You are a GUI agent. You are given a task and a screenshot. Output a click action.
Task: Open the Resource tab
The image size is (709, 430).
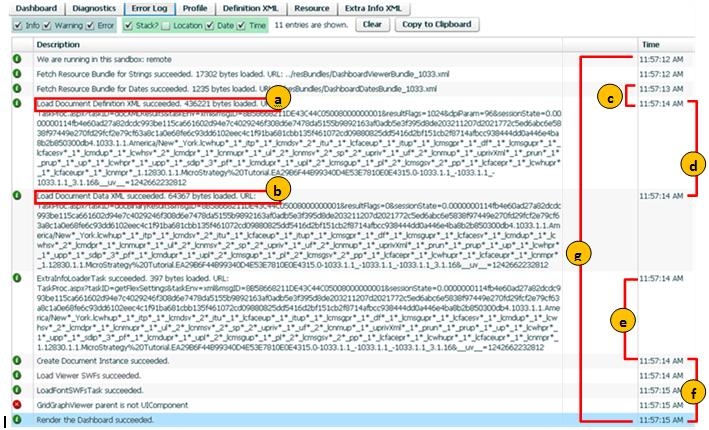pyautogui.click(x=312, y=8)
